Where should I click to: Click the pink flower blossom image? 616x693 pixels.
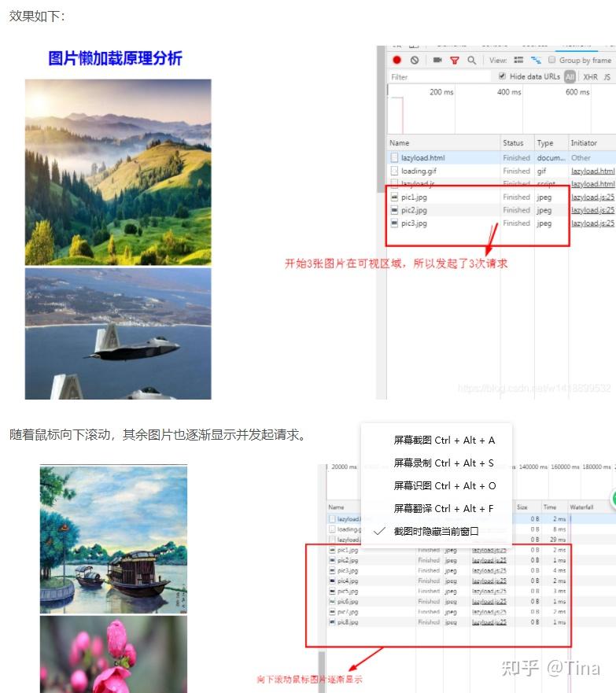point(113,654)
